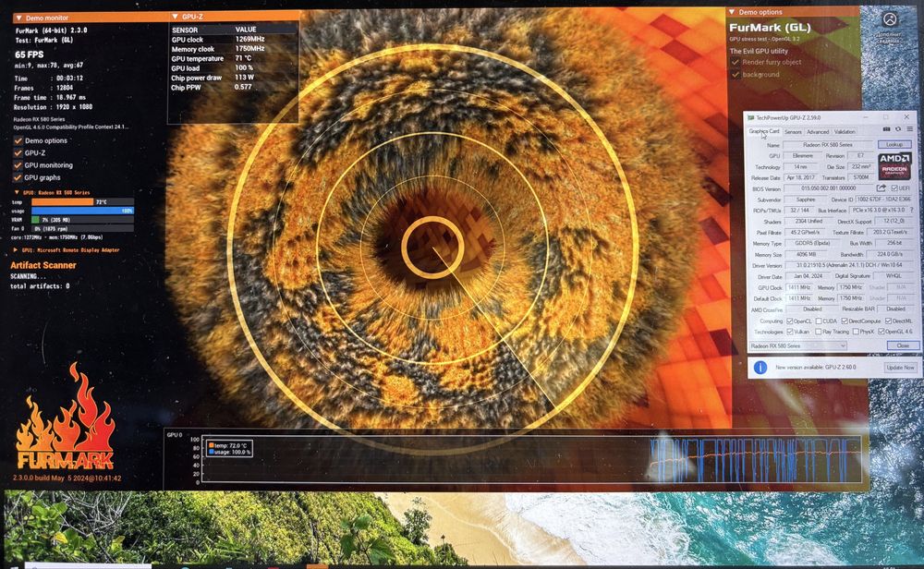Click the blue info icon in update notice
The image size is (924, 569).
point(760,367)
